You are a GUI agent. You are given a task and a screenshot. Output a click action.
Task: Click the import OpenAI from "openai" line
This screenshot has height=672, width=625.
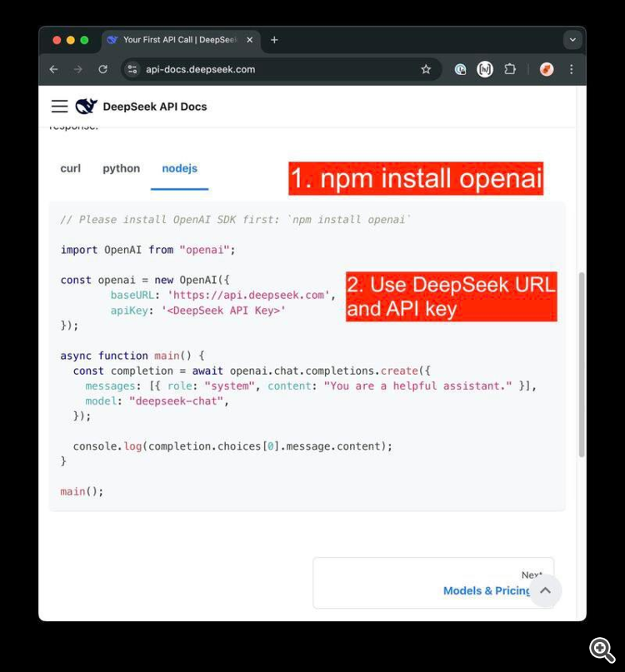pos(148,250)
